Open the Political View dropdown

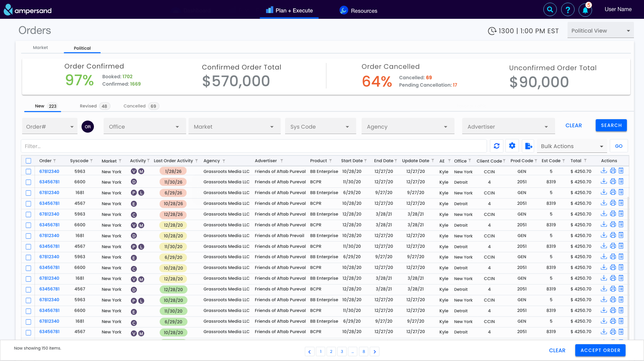(x=600, y=31)
